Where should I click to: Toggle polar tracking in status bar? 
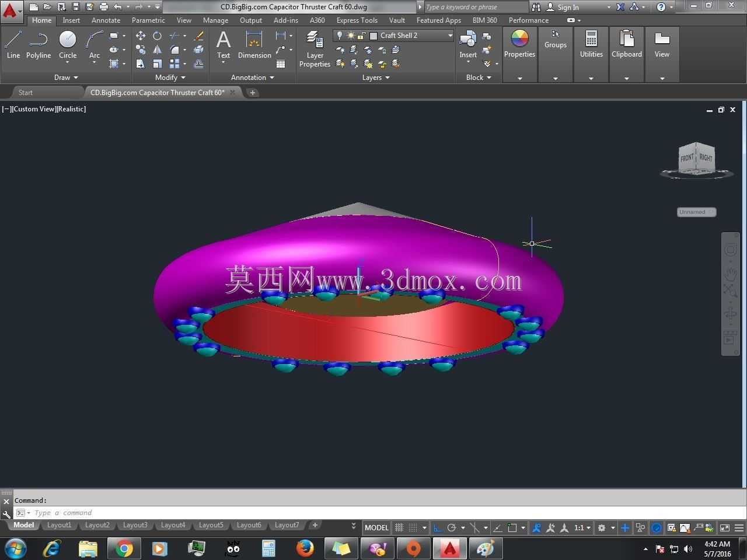point(451,527)
